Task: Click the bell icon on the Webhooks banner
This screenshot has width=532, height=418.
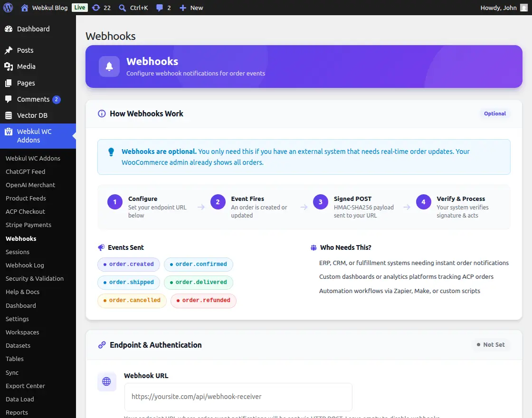Action: 109,66
